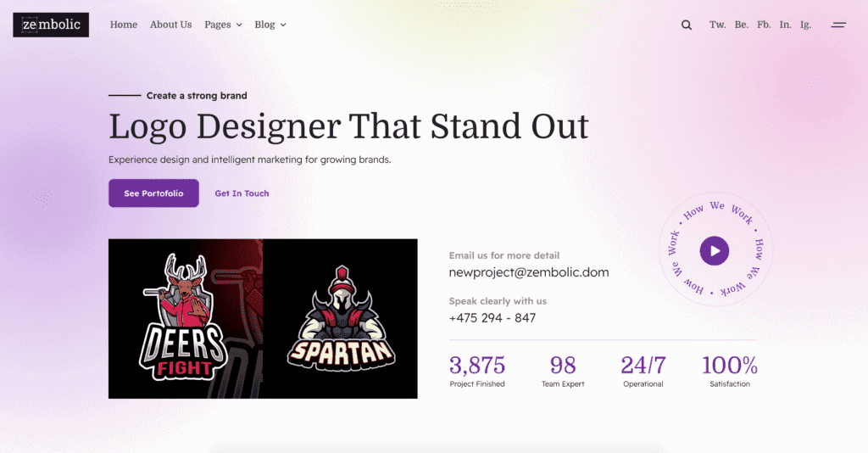This screenshot has width=868, height=453.
Task: Expand the Pages dropdown menu
Action: click(223, 25)
